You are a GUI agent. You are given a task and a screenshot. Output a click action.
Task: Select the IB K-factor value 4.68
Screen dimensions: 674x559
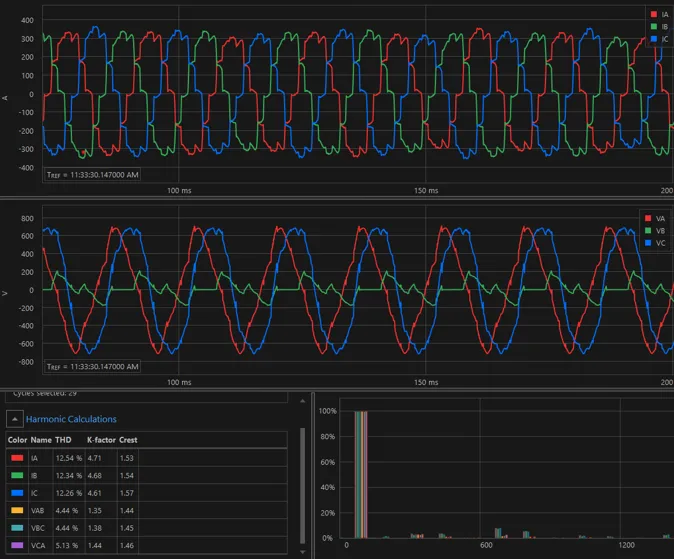pos(95,476)
